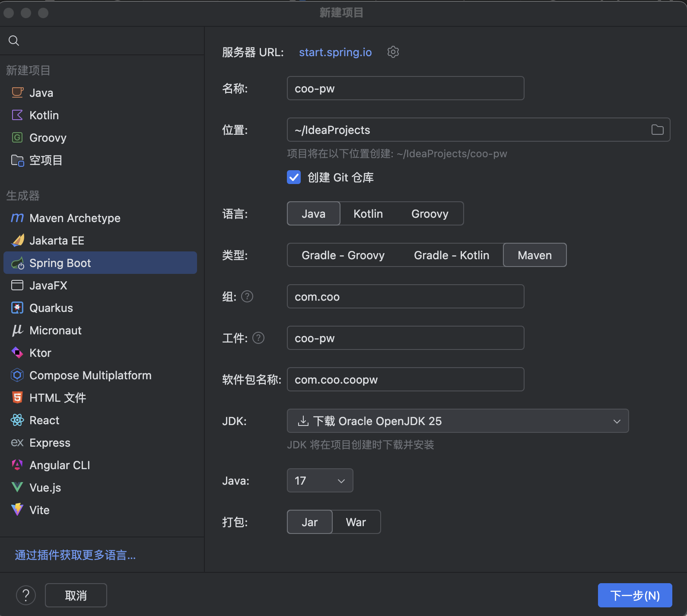Image resolution: width=687 pixels, height=616 pixels.
Task: Browse for location with folder icon
Action: pos(657,130)
